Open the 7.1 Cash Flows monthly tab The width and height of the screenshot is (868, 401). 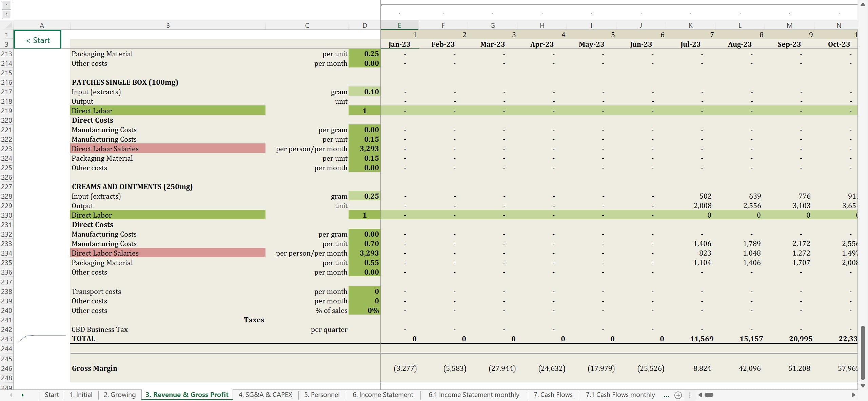[620, 395]
